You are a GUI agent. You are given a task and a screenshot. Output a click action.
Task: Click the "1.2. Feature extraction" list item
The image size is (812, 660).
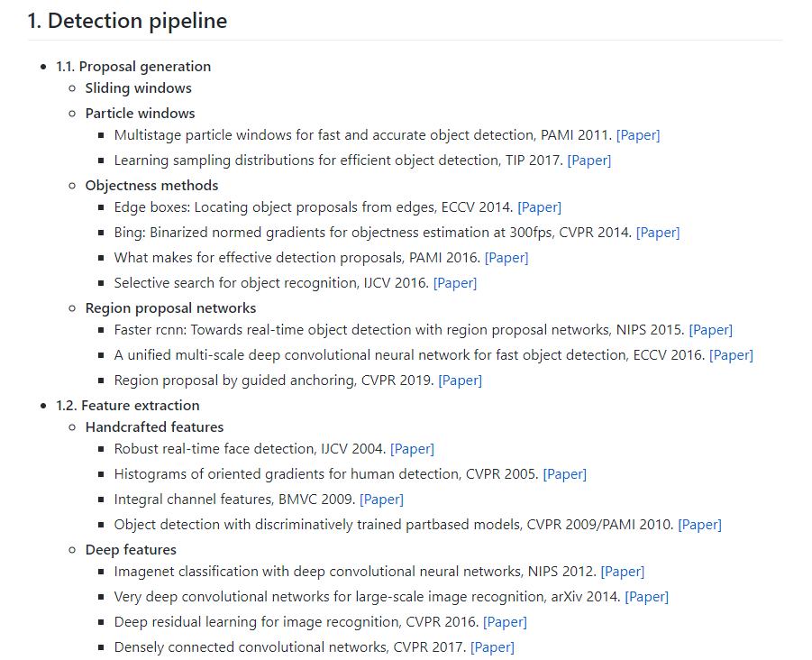[127, 406]
